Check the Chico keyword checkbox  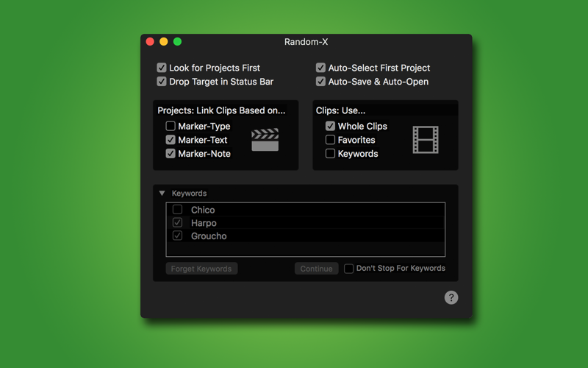coord(177,209)
